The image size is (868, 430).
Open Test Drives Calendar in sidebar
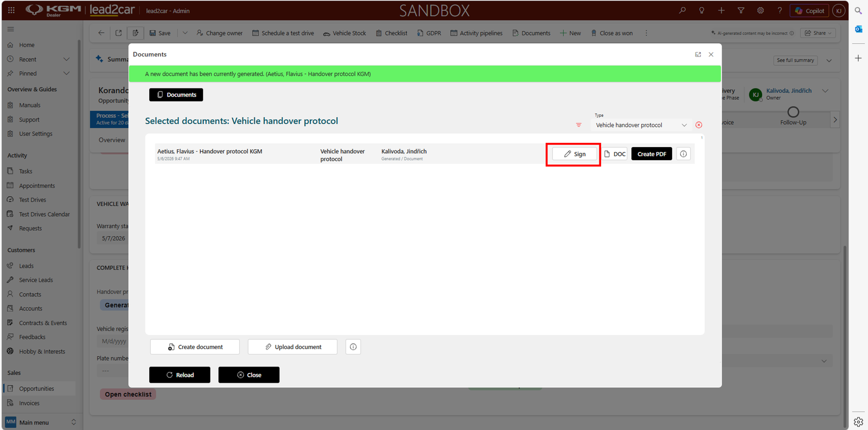click(44, 214)
